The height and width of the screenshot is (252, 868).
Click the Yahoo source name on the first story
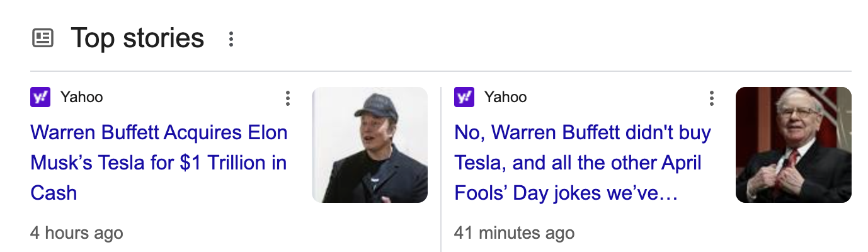[81, 98]
